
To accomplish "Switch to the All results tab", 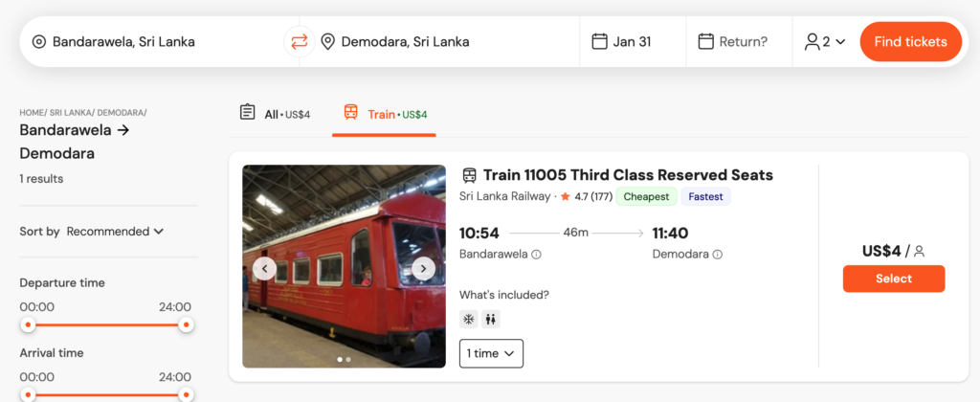I will pos(275,114).
